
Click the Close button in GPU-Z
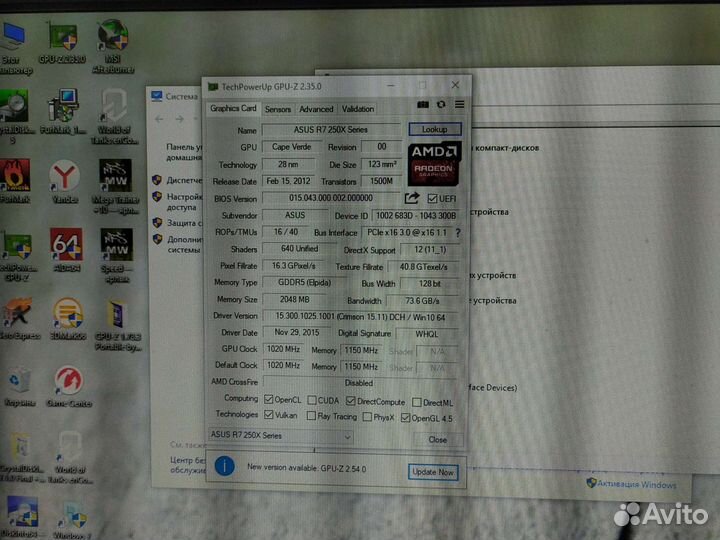tap(438, 440)
